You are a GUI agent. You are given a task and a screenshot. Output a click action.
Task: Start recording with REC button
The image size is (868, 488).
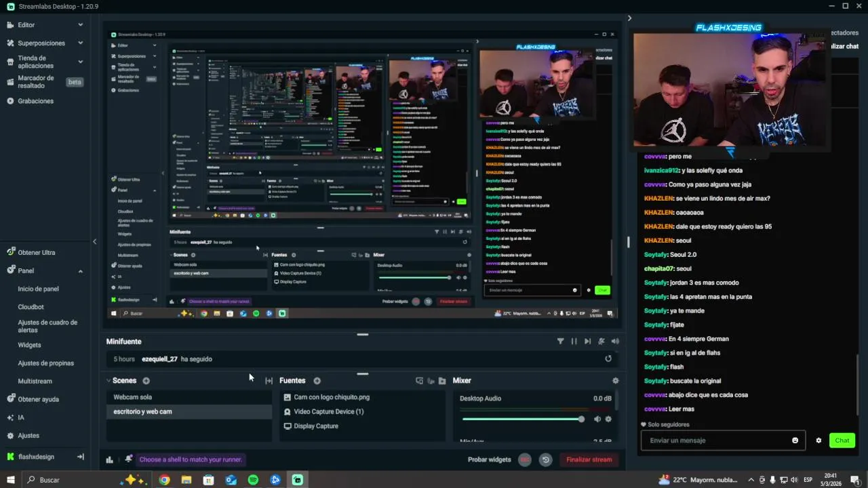coord(524,460)
